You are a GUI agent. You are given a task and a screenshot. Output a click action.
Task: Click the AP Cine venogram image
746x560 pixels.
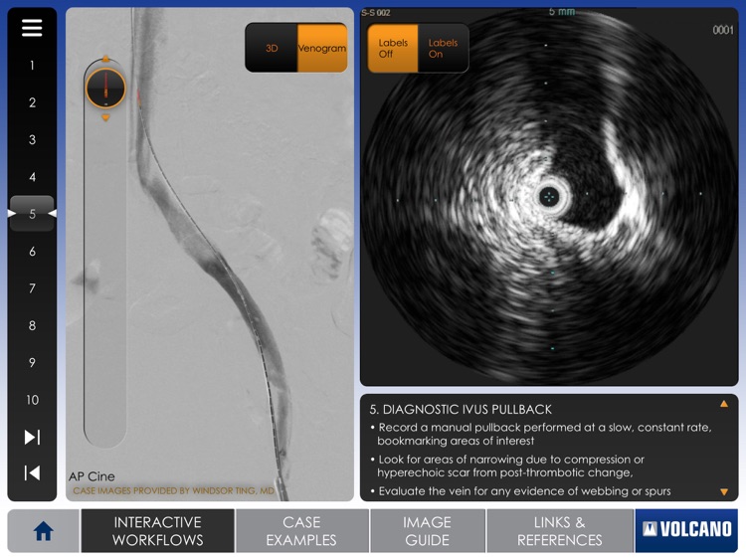tap(209, 254)
